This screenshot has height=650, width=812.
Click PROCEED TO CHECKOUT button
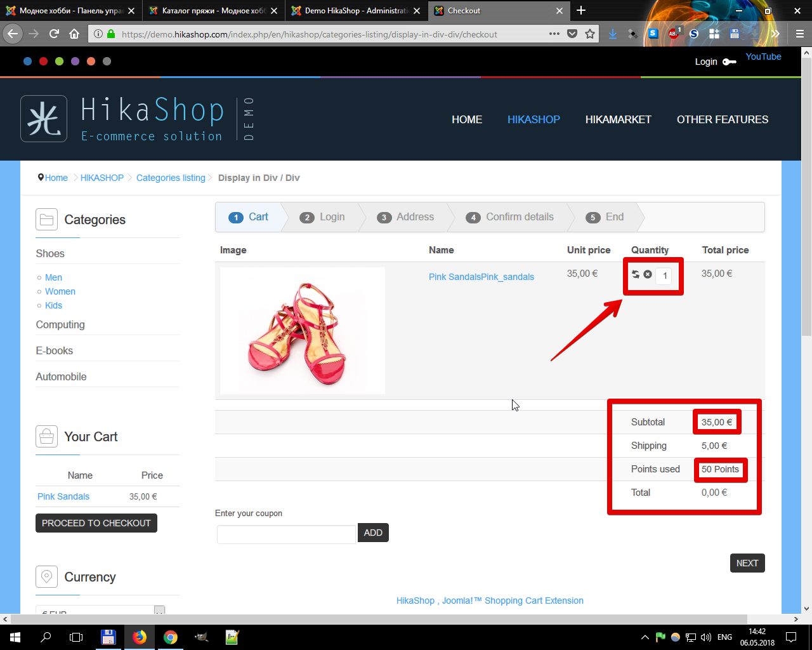point(96,523)
